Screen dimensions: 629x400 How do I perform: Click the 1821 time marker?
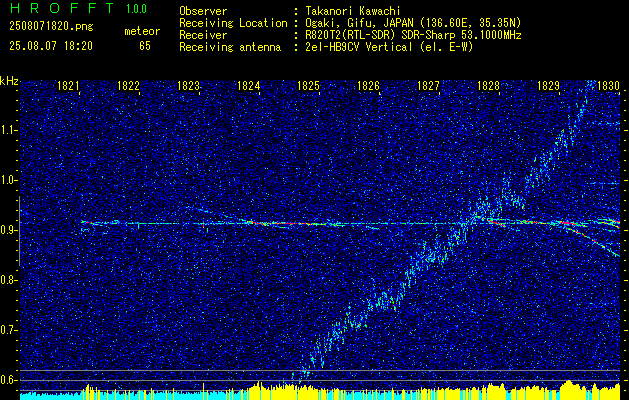(x=69, y=85)
